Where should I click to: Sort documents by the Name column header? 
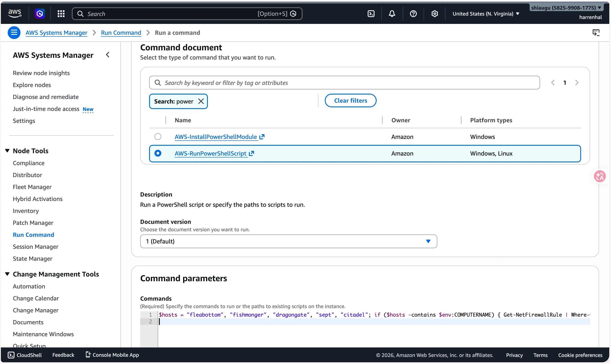[183, 120]
